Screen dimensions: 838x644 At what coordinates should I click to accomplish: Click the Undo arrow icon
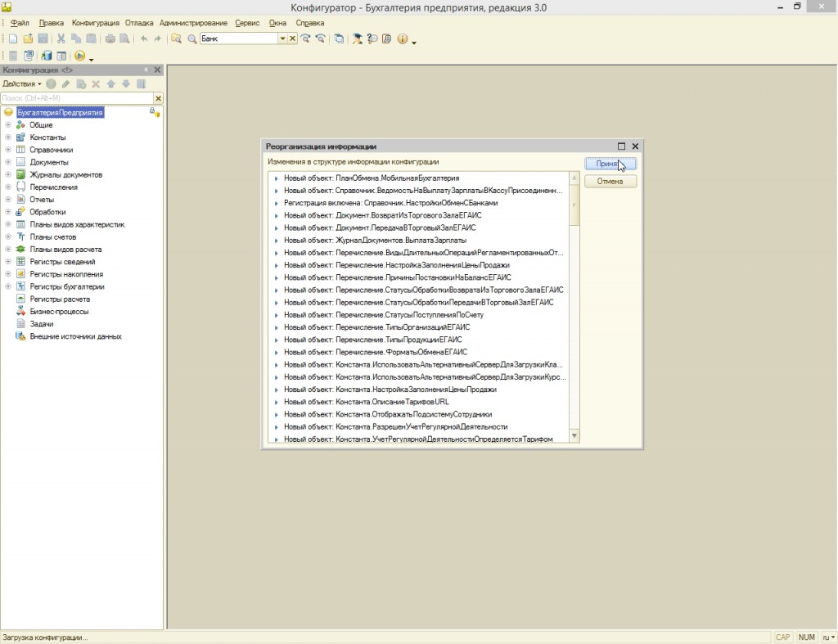click(x=144, y=38)
